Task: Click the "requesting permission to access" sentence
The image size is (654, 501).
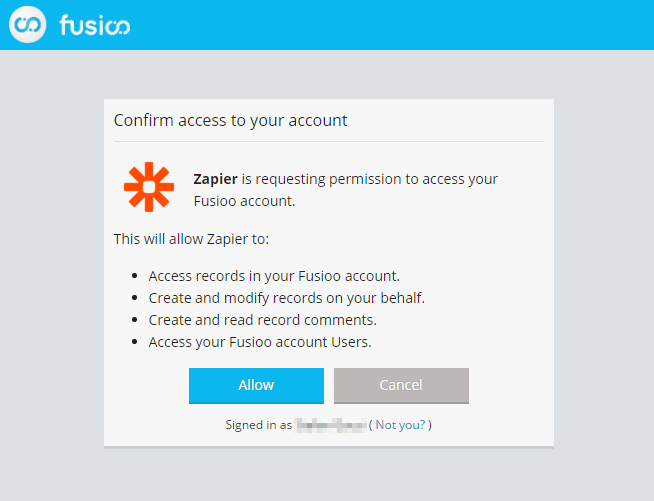Action: [x=370, y=180]
